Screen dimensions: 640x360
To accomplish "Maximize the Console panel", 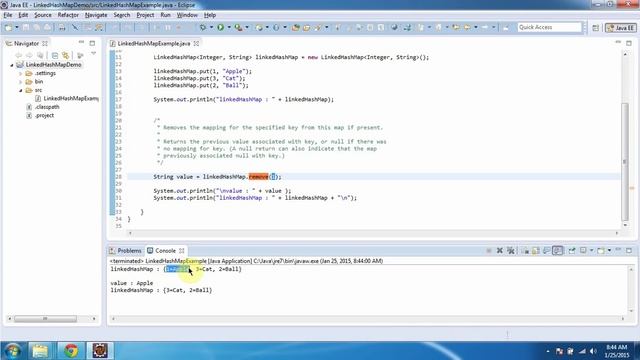I will (629, 250).
